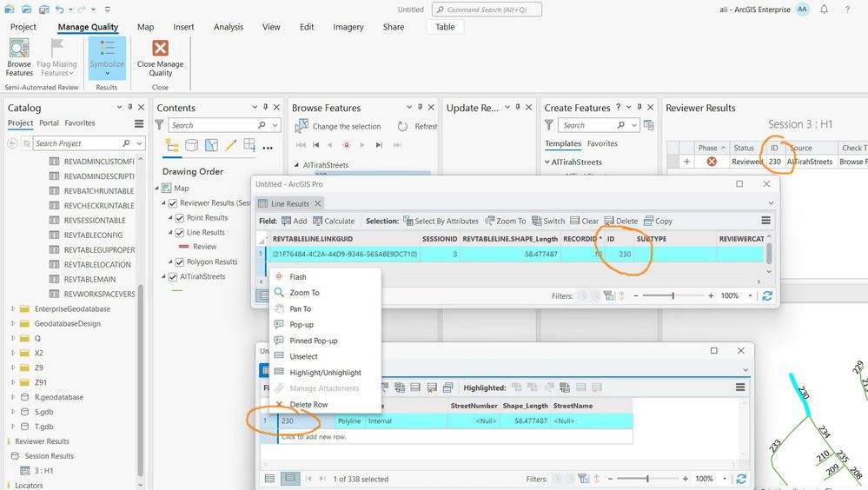868x490 pixels.
Task: Open the Symbolize results button
Action: coord(107,57)
